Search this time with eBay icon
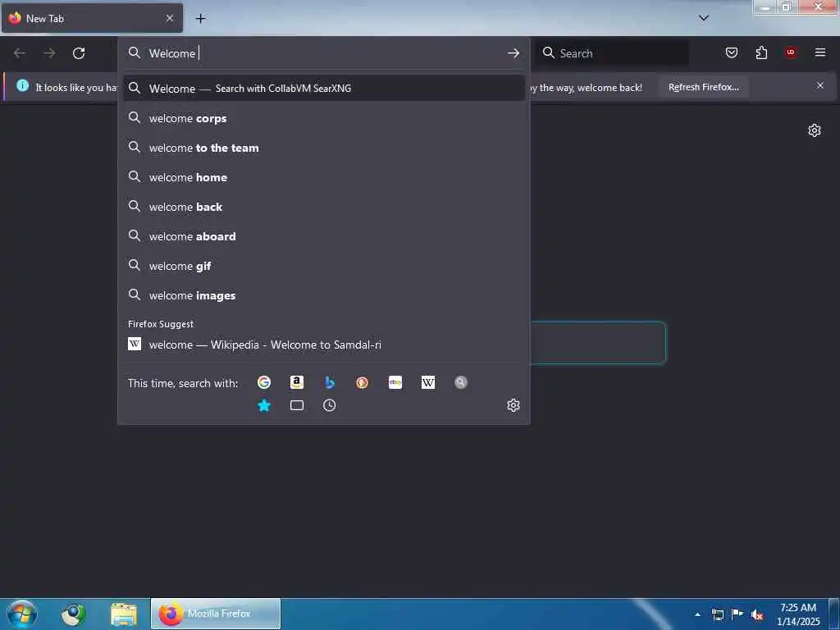 (x=395, y=382)
